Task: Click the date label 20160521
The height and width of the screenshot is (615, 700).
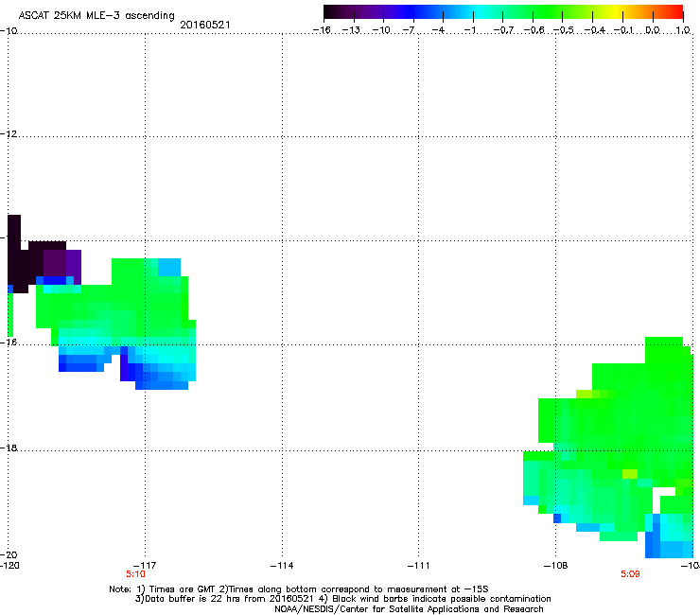Action: tap(205, 25)
